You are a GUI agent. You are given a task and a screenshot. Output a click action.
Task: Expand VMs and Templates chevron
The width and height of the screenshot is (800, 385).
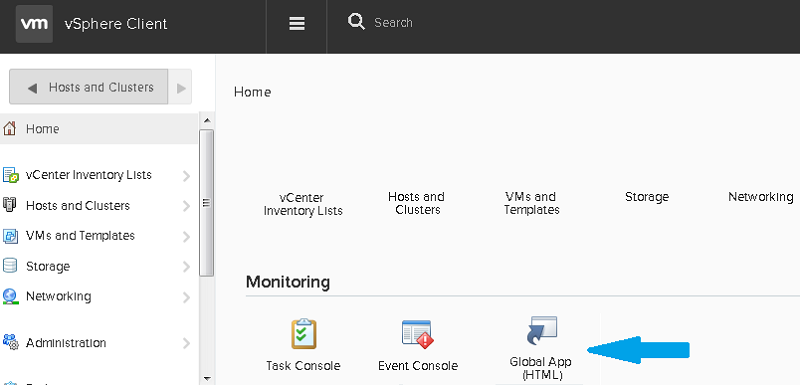186,237
